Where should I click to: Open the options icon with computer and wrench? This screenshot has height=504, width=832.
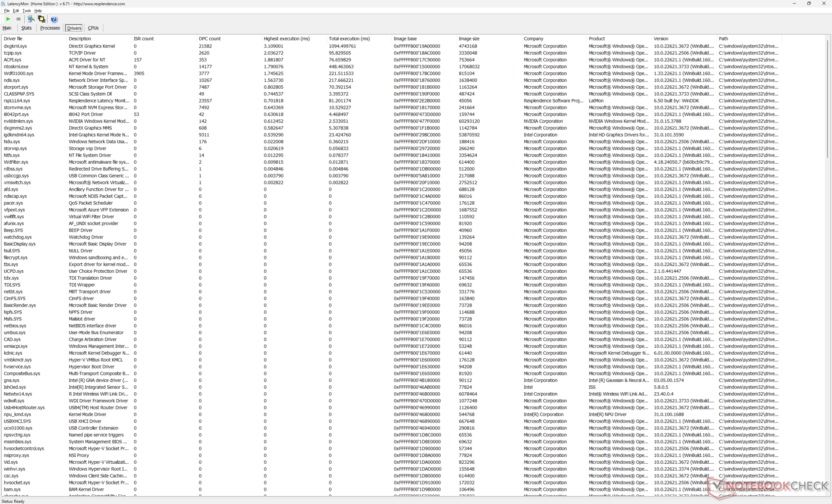[x=31, y=19]
